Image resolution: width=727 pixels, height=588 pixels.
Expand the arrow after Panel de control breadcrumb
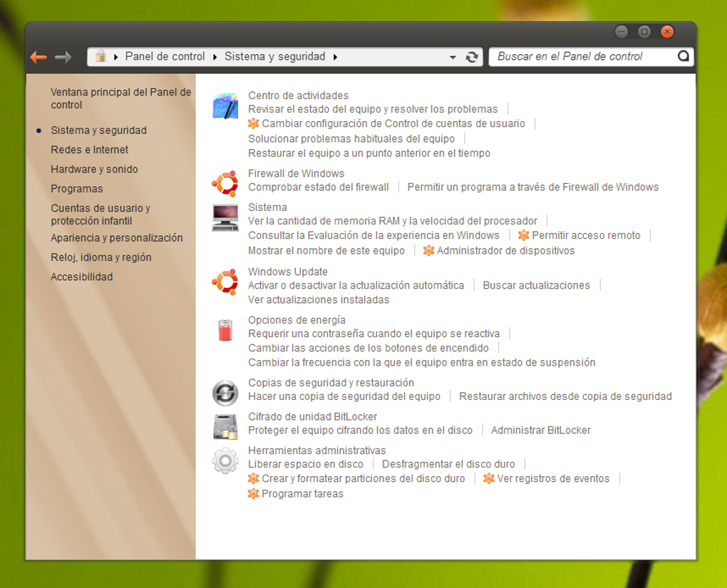tap(215, 57)
